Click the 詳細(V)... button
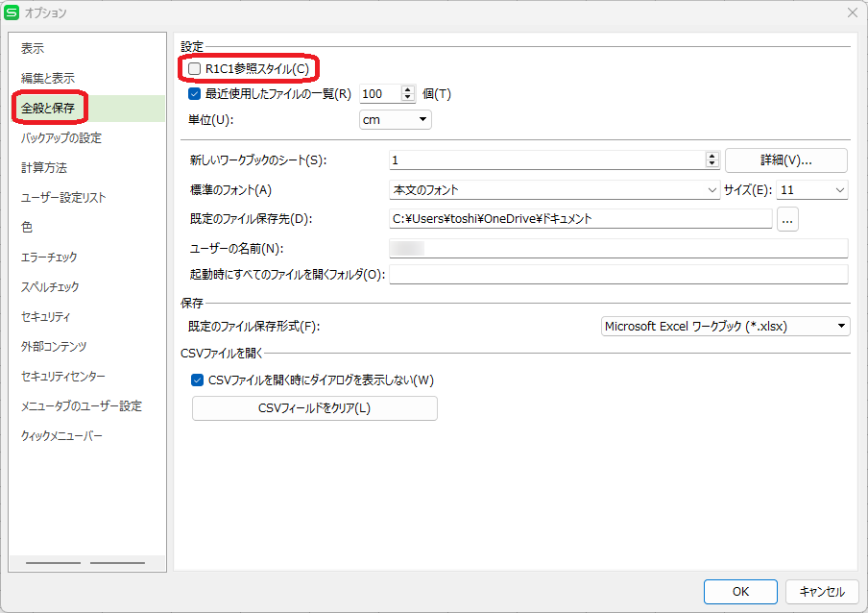The image size is (868, 613). click(x=786, y=160)
